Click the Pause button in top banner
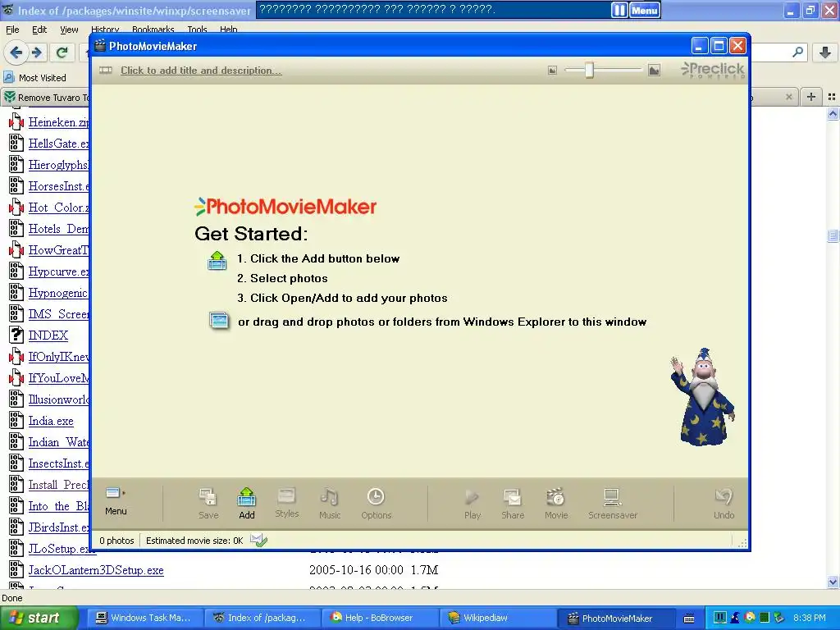 (619, 10)
